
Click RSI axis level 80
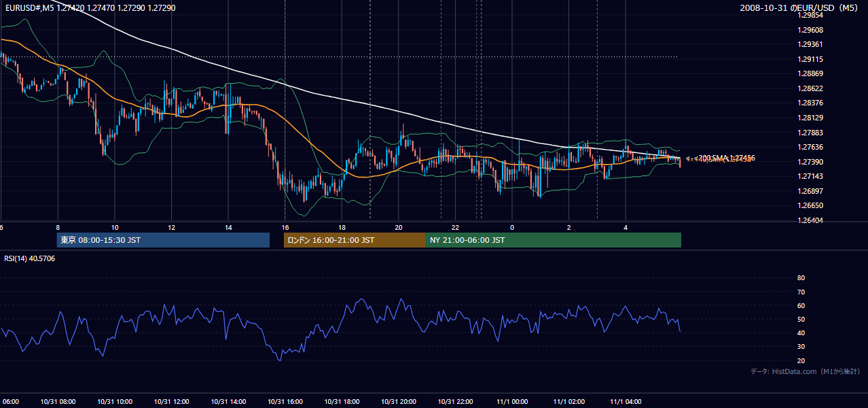click(x=801, y=278)
